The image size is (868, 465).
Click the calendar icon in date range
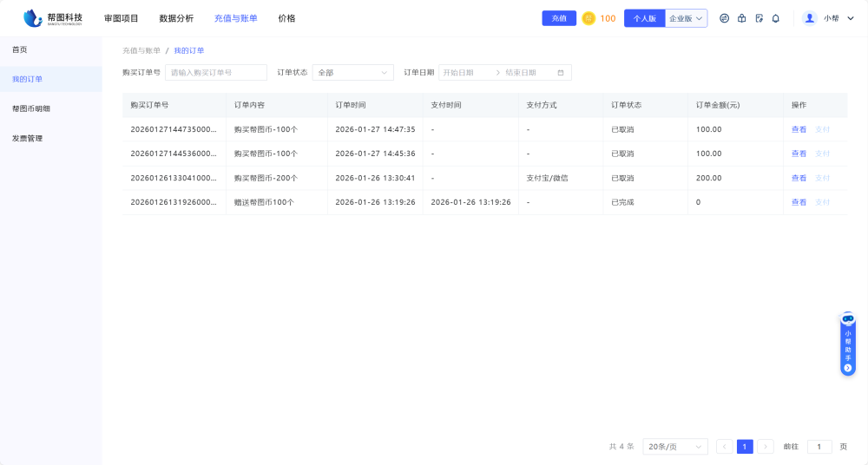[x=561, y=73]
